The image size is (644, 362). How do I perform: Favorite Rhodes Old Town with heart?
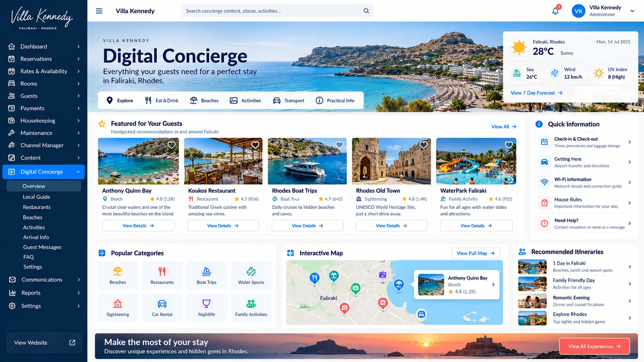coord(424,145)
